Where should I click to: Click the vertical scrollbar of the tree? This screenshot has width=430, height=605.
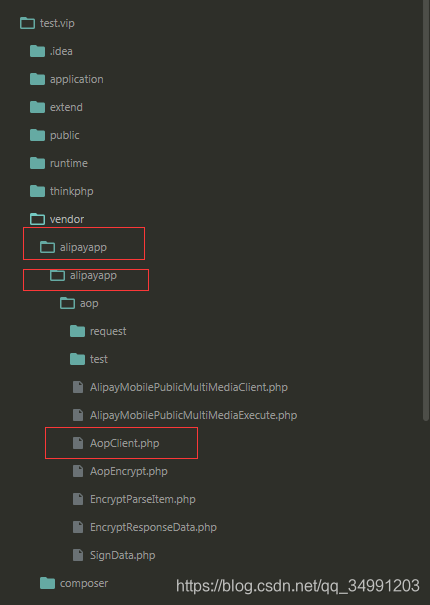coord(426,210)
